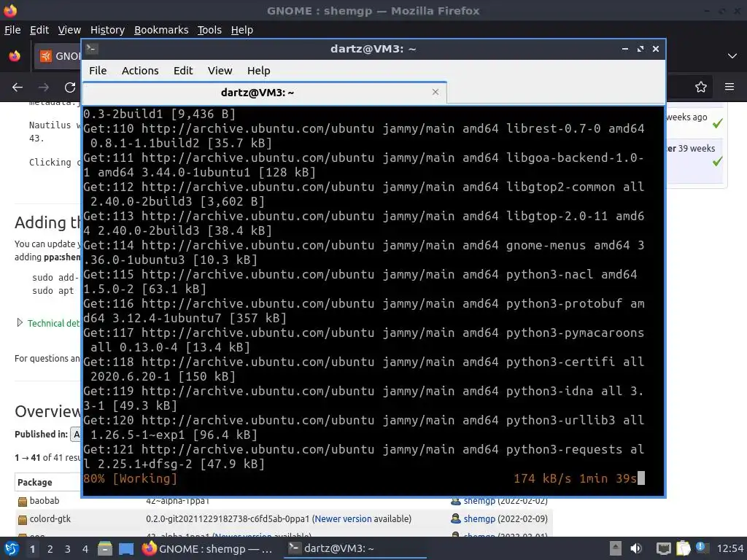Open the File menu in the terminal
The width and height of the screenshot is (747, 560).
pyautogui.click(x=98, y=71)
